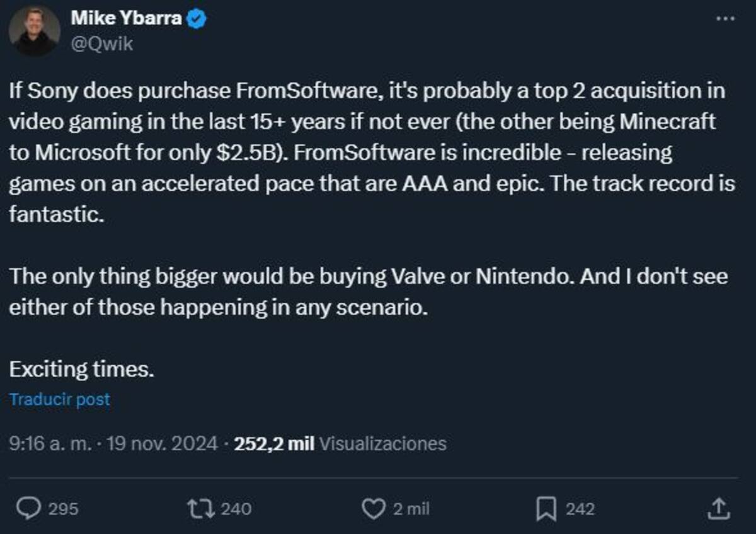
Task: Share the post via the share icon
Action: tap(719, 508)
